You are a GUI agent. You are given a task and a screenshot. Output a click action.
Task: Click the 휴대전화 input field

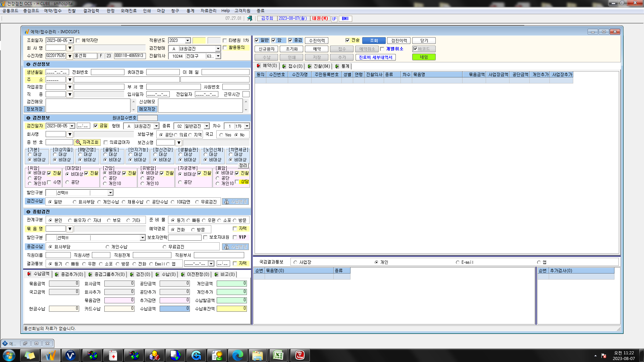[163, 72]
